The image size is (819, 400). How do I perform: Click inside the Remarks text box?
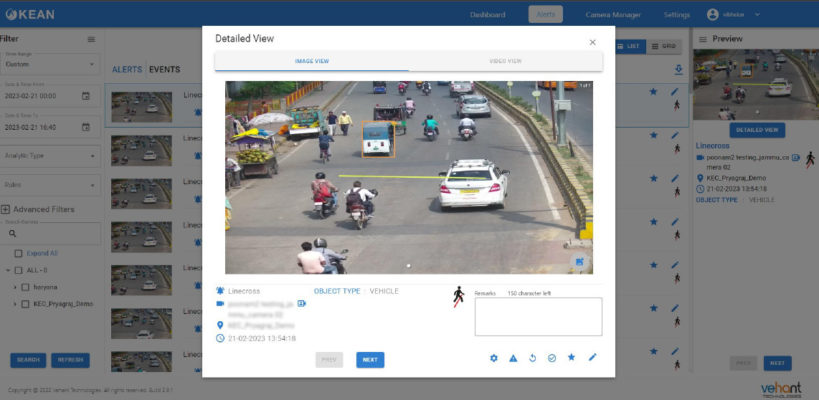coord(538,316)
